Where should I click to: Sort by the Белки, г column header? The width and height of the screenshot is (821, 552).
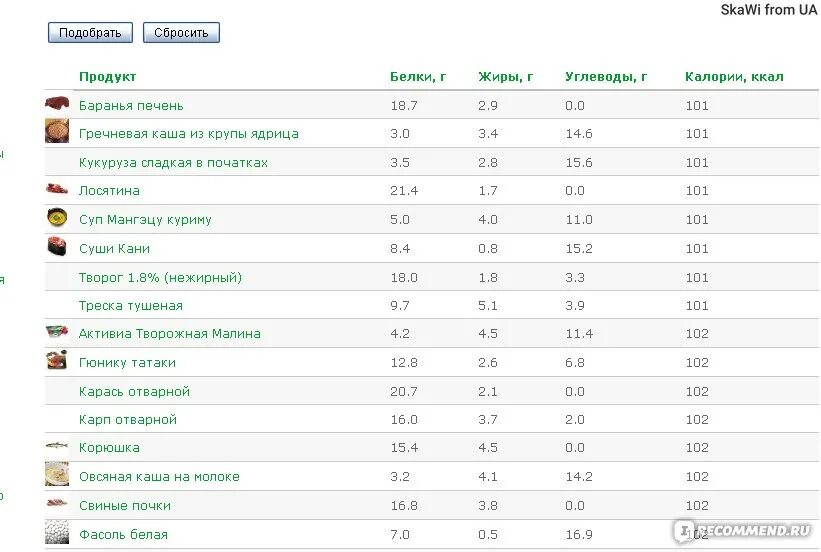tap(418, 76)
